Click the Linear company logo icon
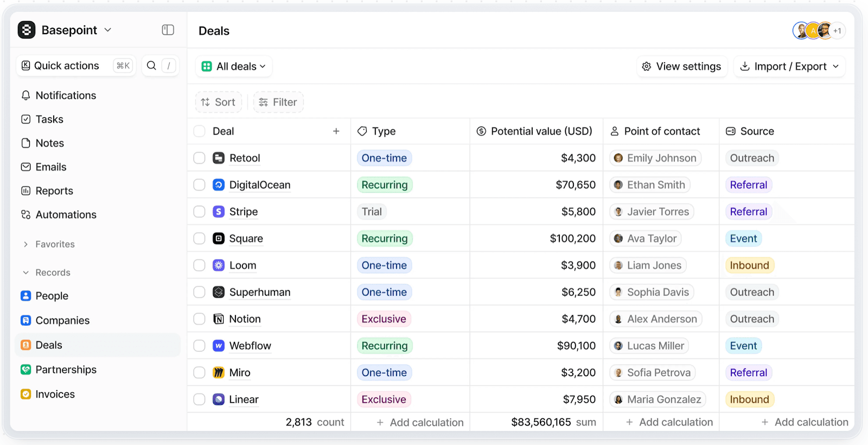Image resolution: width=868 pixels, height=445 pixels. [219, 399]
